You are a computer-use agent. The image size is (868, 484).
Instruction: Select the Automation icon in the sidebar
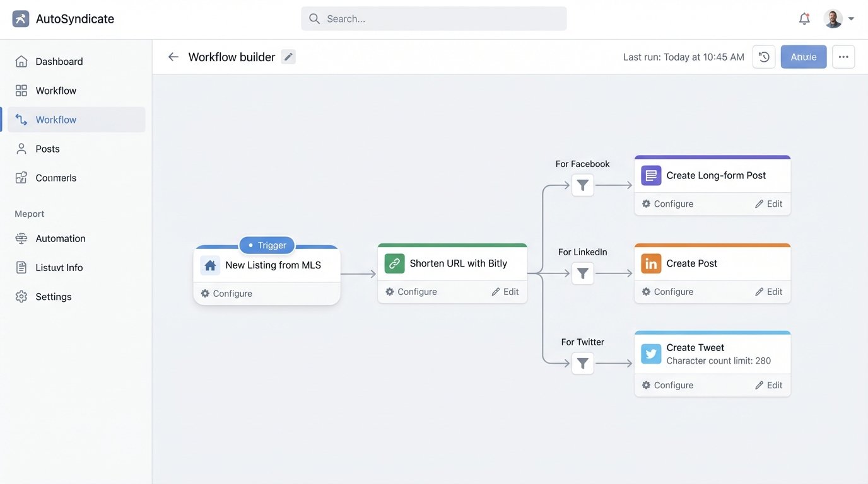22,237
